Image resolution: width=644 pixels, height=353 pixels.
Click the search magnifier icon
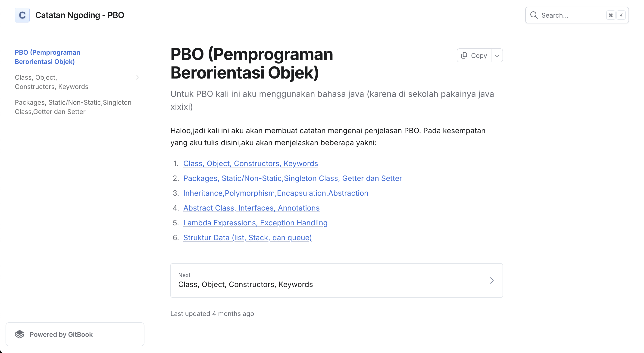coord(534,15)
